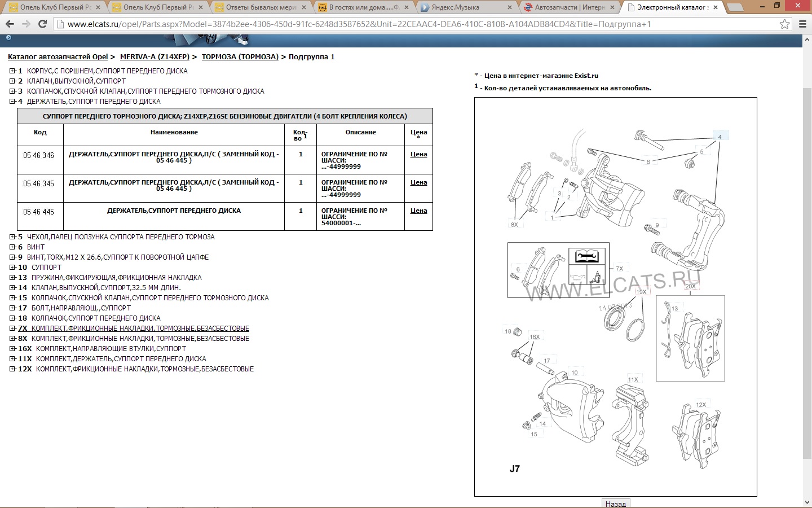Expand item 6 ВИНТ

point(12,247)
